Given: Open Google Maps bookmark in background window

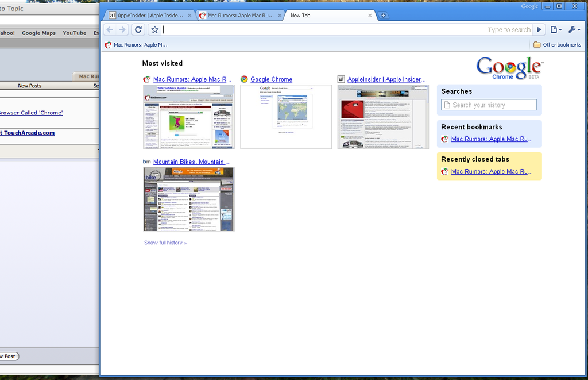Looking at the screenshot, I should (38, 33).
